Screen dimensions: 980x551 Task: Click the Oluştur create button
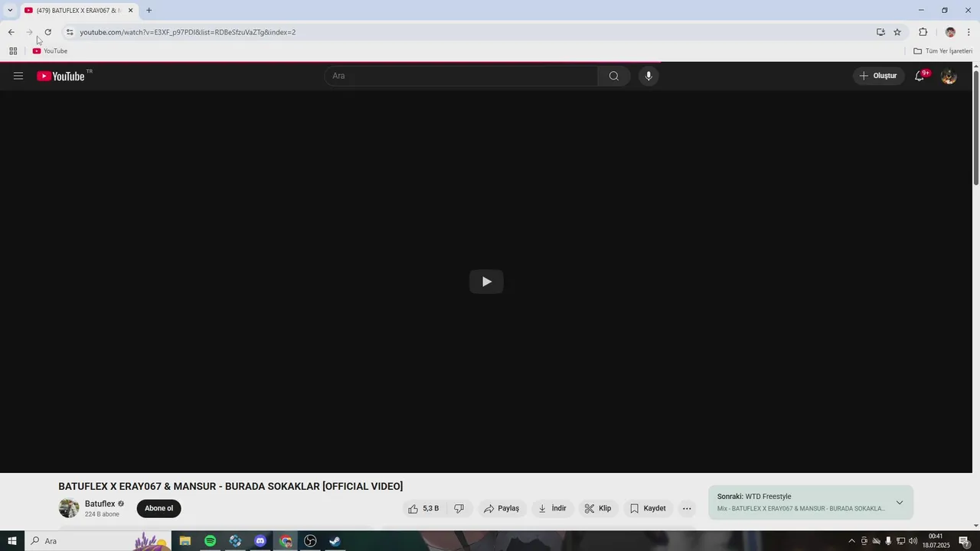[x=878, y=76]
